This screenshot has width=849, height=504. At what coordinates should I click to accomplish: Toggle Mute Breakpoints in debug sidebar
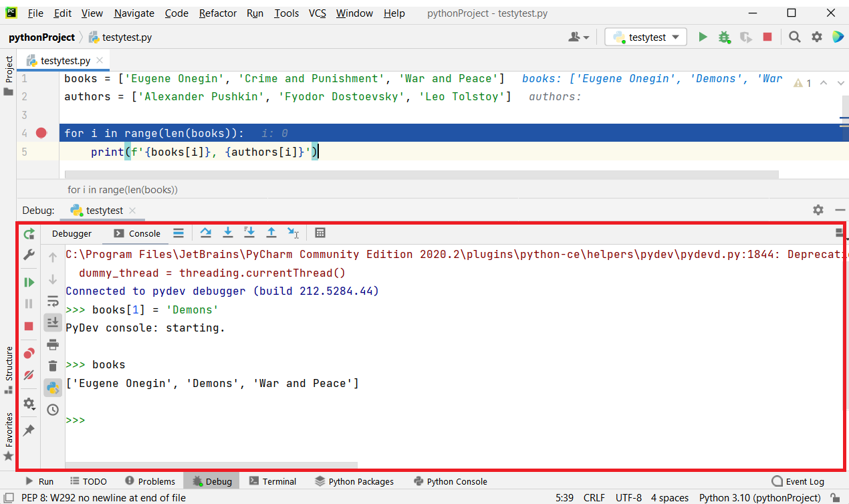29,375
